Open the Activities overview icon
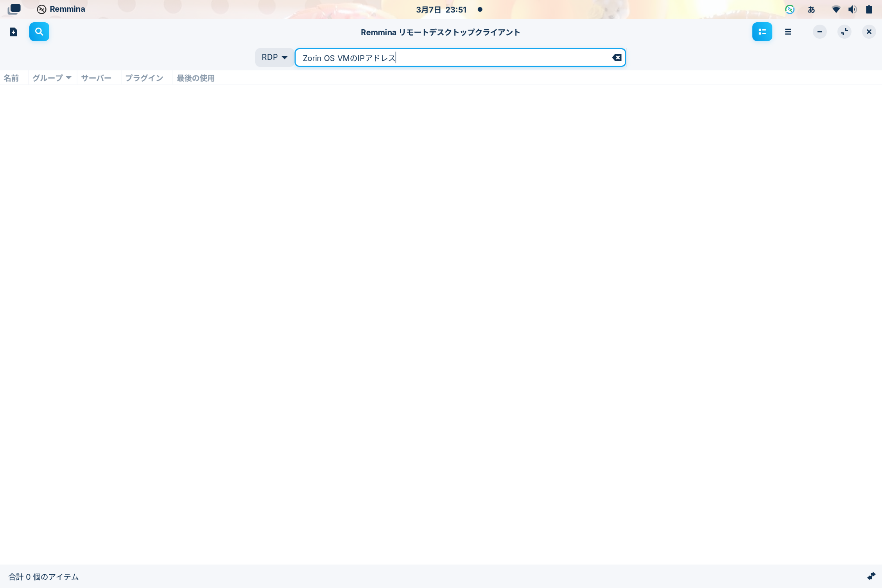Viewport: 882px width, 588px height. pos(14,9)
